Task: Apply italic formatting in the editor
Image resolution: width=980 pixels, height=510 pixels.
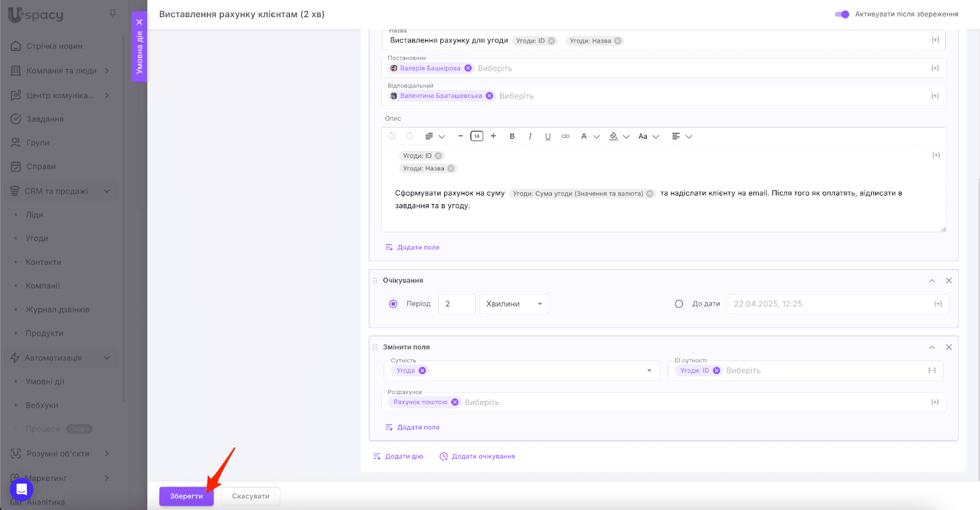Action: 530,136
